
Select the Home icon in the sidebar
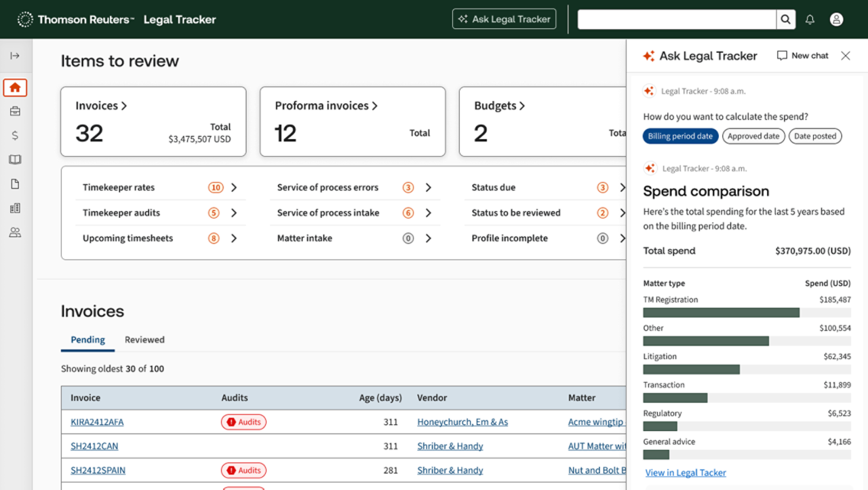[15, 87]
